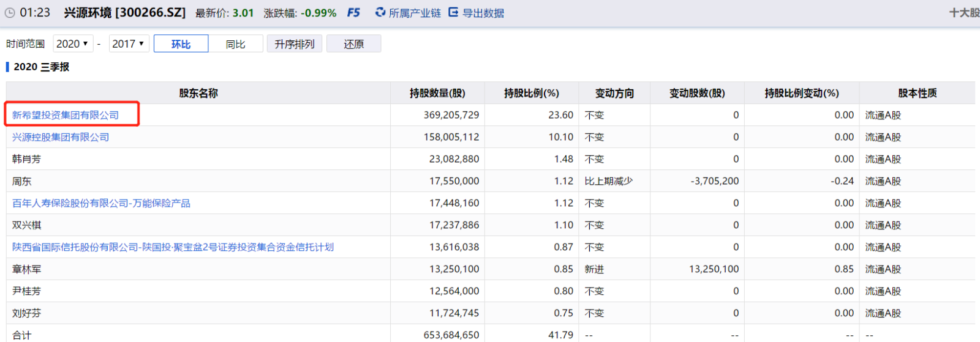Image resolution: width=980 pixels, height=342 pixels.
Task: Open shareholder link 新希望投资集团有限公司
Action: (66, 115)
